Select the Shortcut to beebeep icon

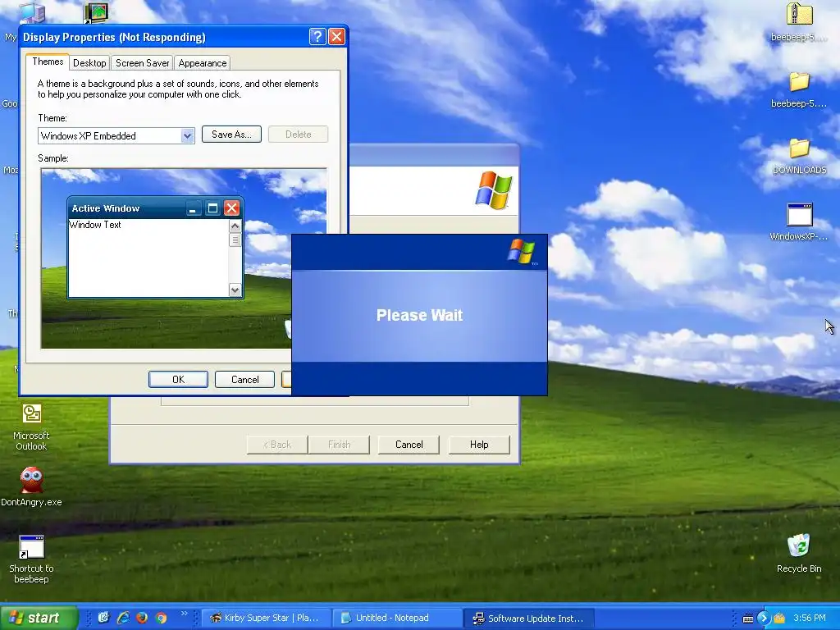31,559
